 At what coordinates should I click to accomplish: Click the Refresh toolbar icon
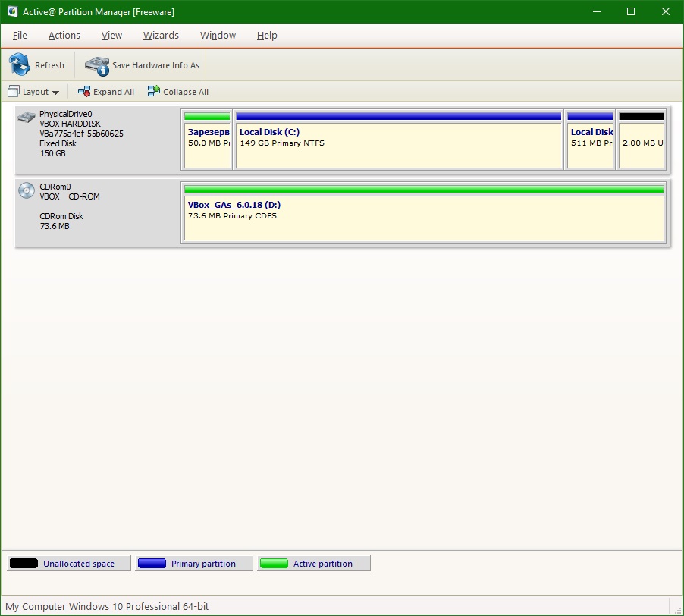(18, 65)
